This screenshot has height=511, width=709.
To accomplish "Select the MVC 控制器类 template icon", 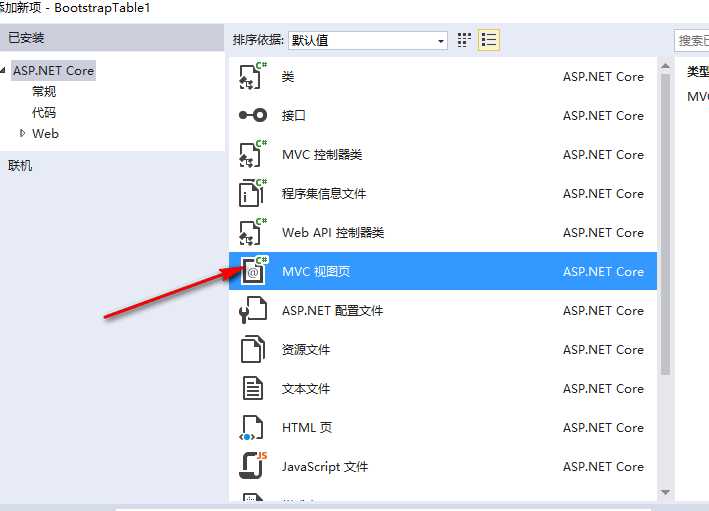I will (x=253, y=154).
